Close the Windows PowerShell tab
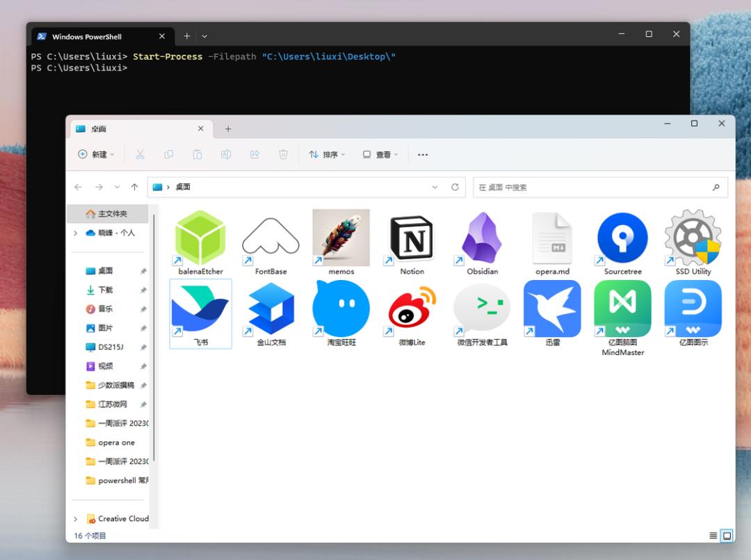 pyautogui.click(x=162, y=36)
